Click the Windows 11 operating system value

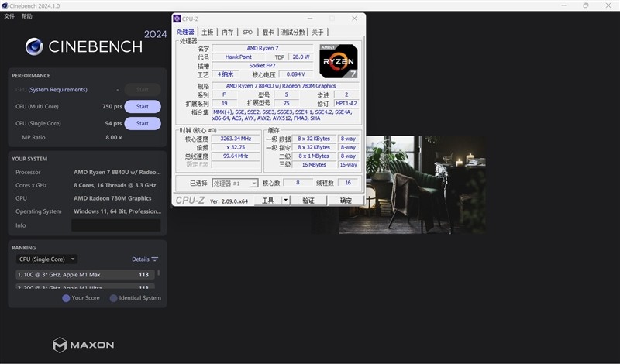(x=117, y=211)
